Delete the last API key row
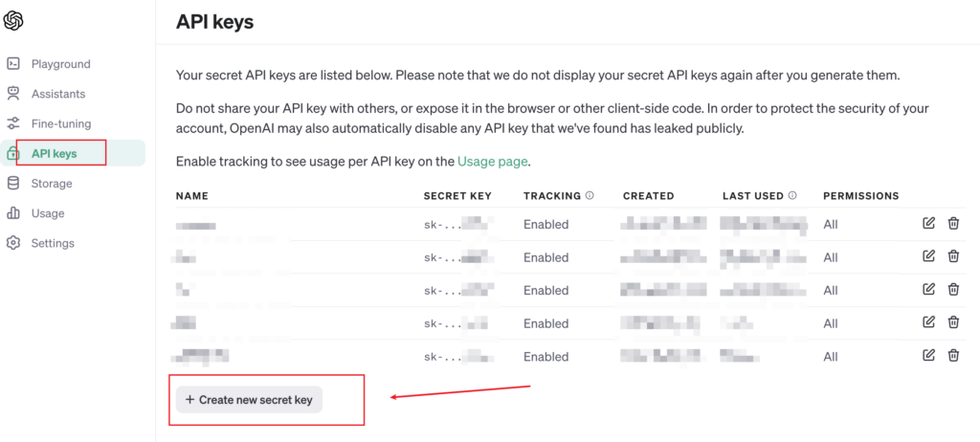This screenshot has width=980, height=442. tap(953, 355)
